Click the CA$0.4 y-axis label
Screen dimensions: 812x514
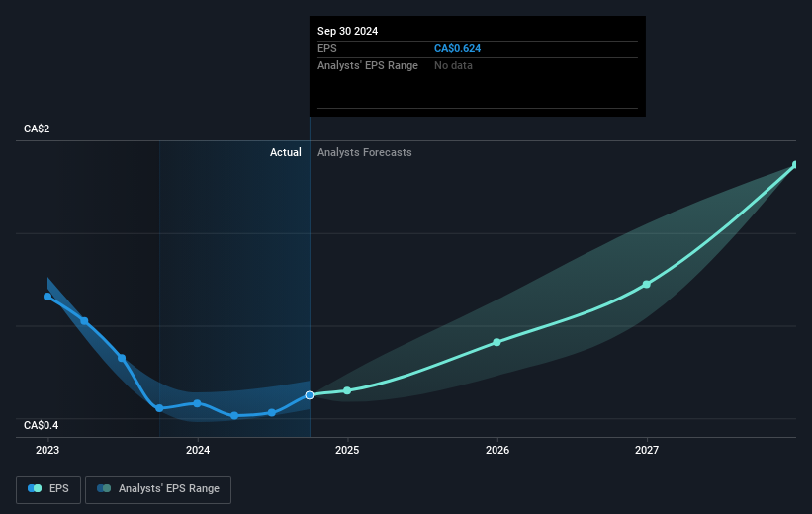point(41,425)
